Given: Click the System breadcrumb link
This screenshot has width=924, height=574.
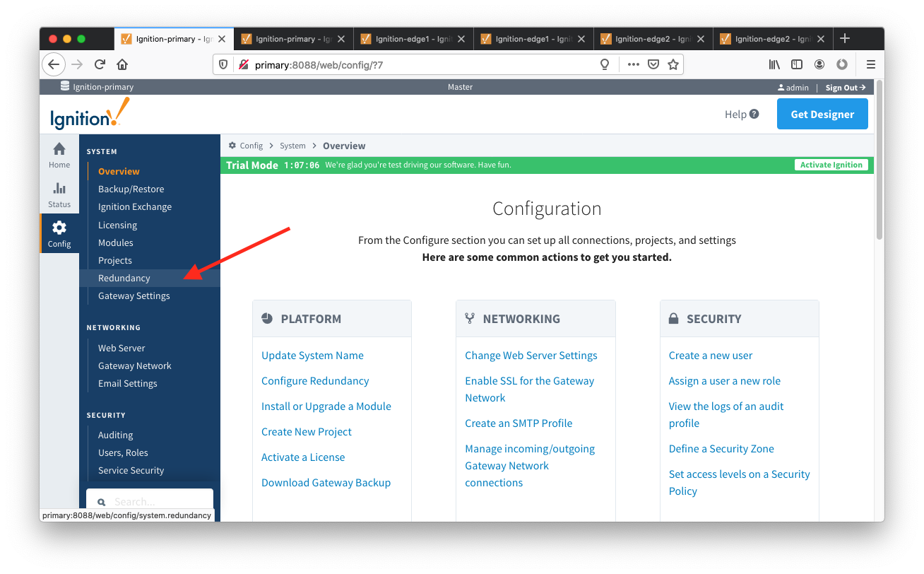Looking at the screenshot, I should pos(292,146).
